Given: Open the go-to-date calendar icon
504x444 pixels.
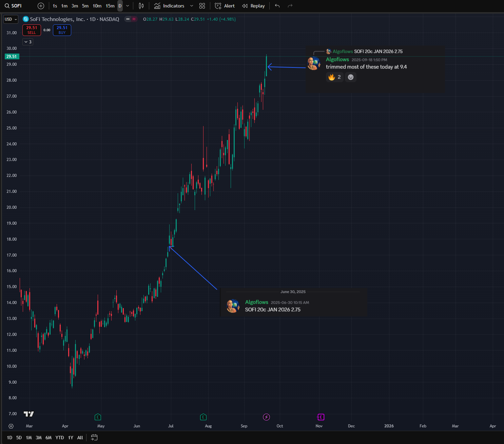Looking at the screenshot, I should pos(94,438).
